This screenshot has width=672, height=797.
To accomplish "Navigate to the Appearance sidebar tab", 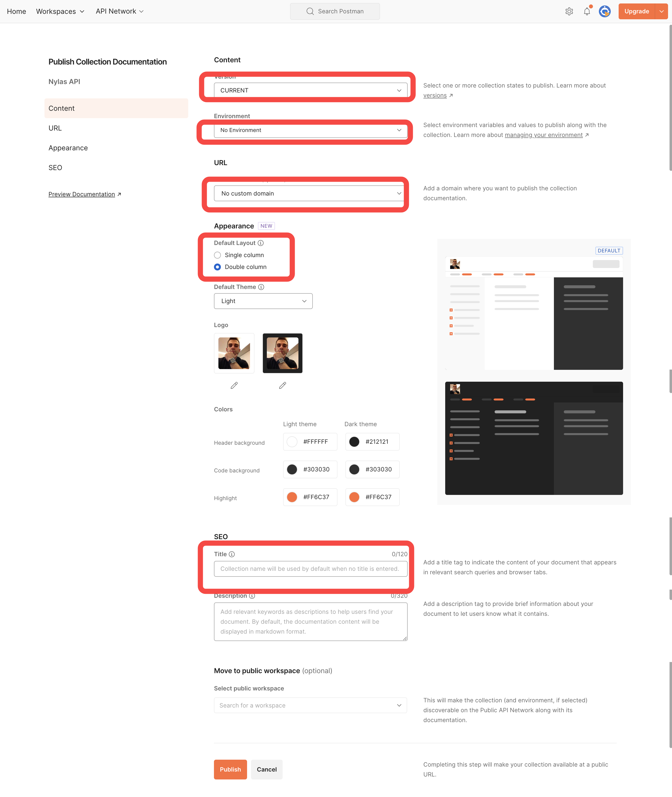I will pyautogui.click(x=68, y=147).
